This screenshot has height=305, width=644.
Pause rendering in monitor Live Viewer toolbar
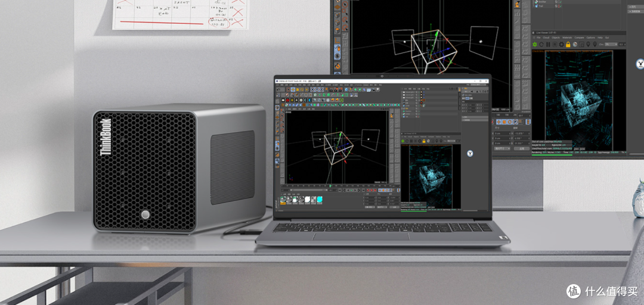[548, 44]
